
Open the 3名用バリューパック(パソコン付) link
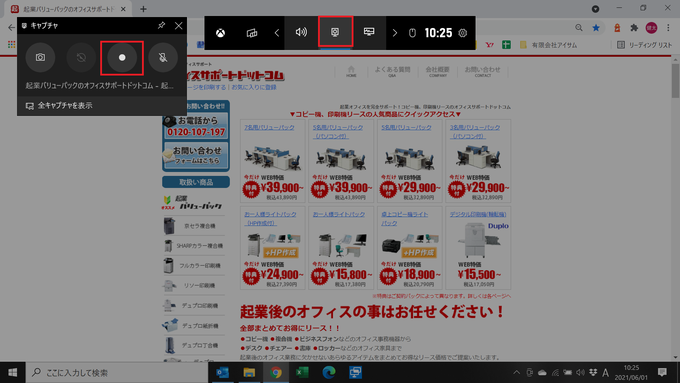pyautogui.click(x=475, y=131)
